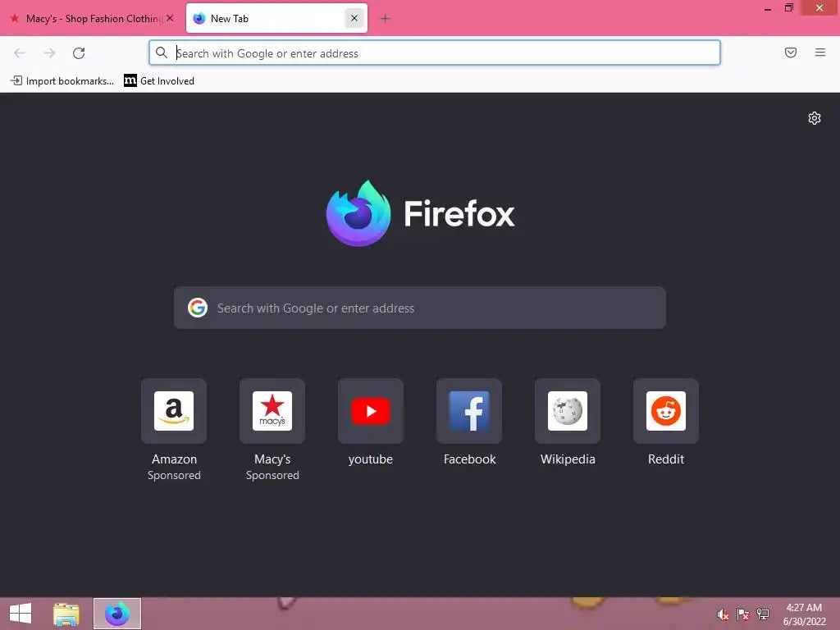Open Import bookmarks from bookmarks toolbar
This screenshot has height=630, width=840.
pos(62,81)
